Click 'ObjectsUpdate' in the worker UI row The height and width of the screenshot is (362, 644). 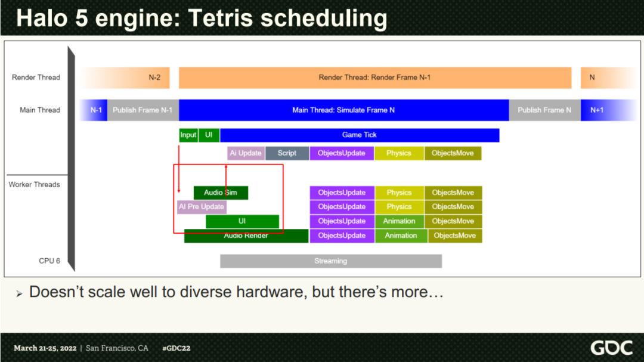(342, 221)
